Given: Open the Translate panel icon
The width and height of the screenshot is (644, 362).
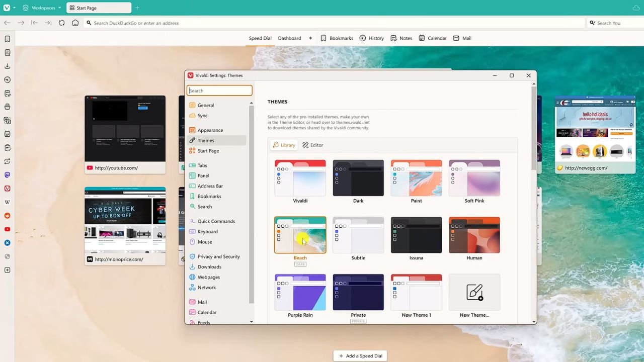Looking at the screenshot, I should click(x=7, y=120).
